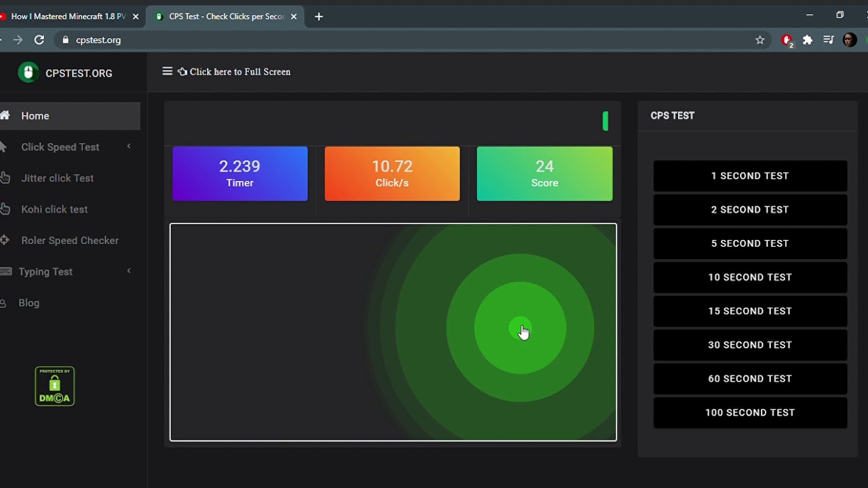
Task: Start the 2 SECOND TEST
Action: tap(750, 209)
